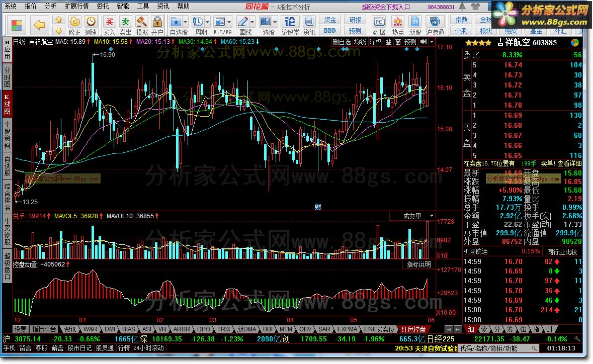
Task: Click the indicator tabs scroll-left arrow
Action: click(448, 329)
